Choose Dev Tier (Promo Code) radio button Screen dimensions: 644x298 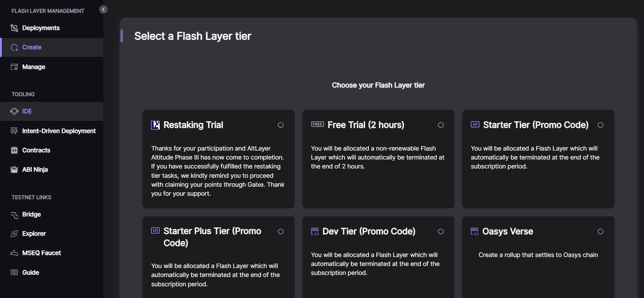[441, 232]
